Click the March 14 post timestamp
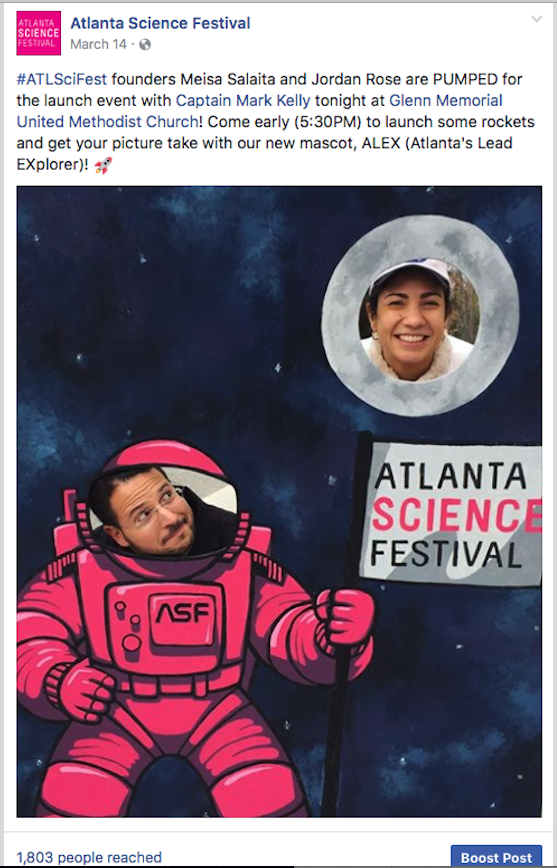The image size is (557, 868). tap(99, 45)
